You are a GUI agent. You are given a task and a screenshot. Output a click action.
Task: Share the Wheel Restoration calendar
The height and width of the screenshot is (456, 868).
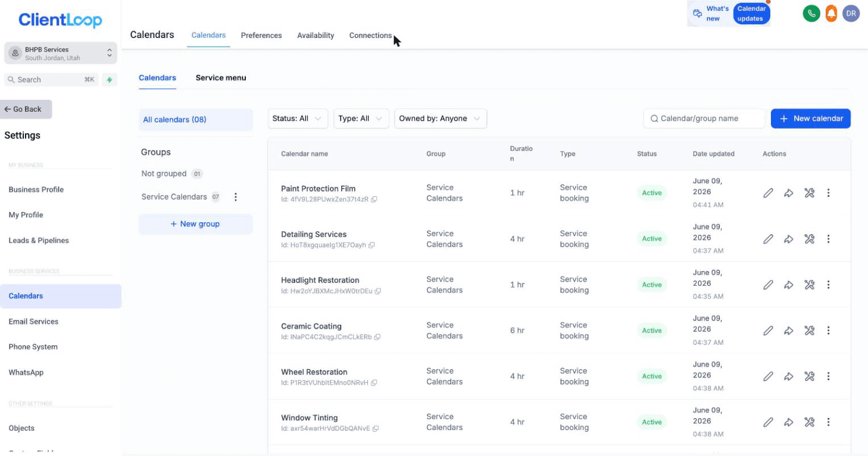[x=789, y=376]
